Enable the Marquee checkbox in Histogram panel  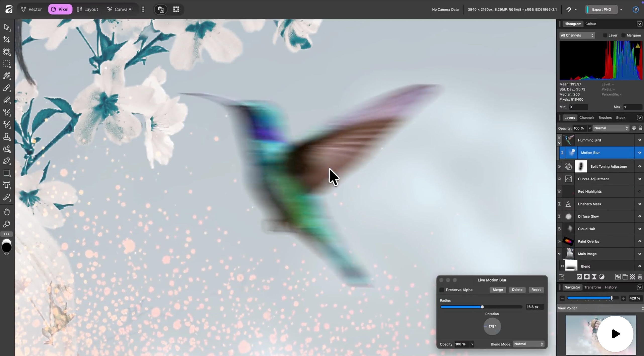click(x=623, y=35)
